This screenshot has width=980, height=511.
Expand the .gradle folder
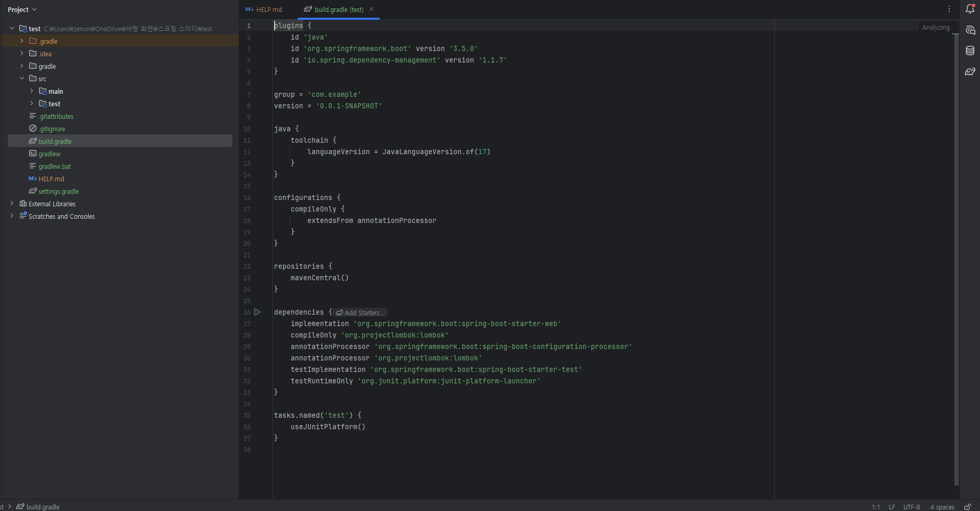pos(22,41)
